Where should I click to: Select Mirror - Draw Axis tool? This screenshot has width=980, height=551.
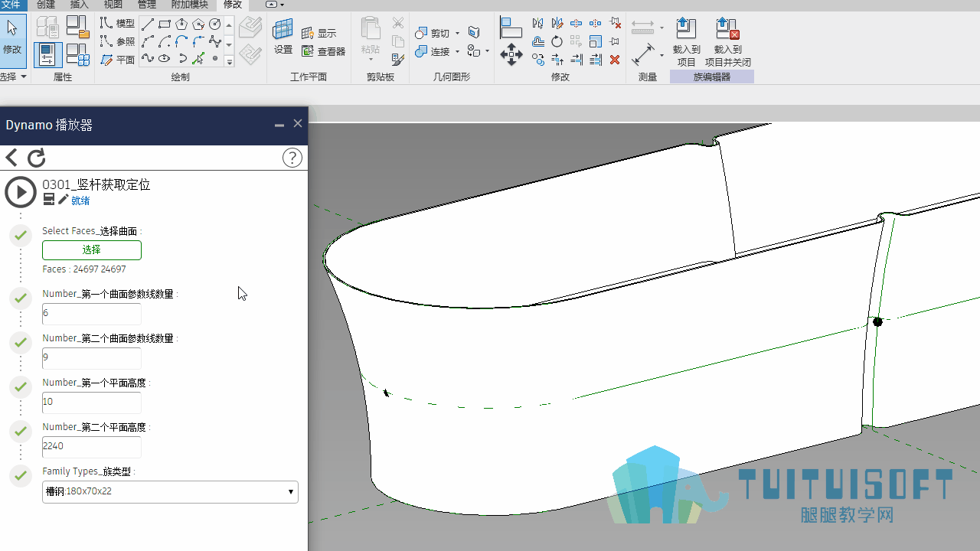pos(557,23)
